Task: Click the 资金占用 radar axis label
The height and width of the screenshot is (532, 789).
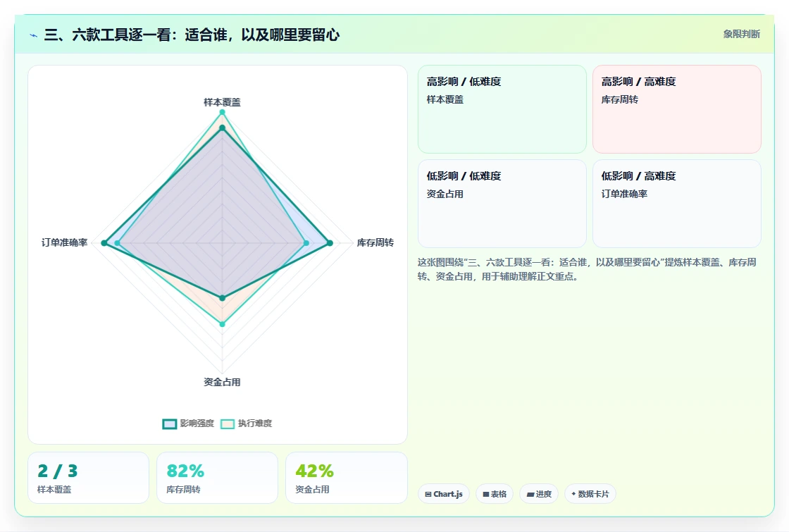Action: tap(222, 382)
